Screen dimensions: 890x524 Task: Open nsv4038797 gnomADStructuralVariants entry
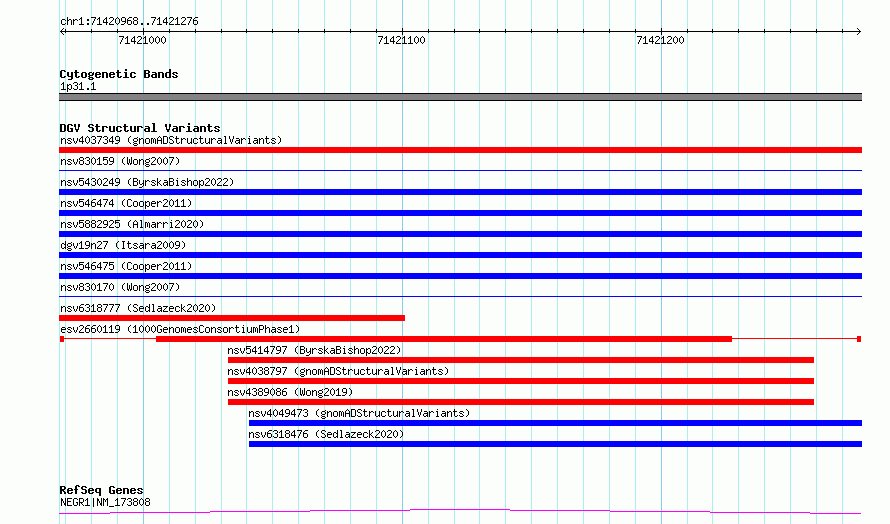(338, 371)
